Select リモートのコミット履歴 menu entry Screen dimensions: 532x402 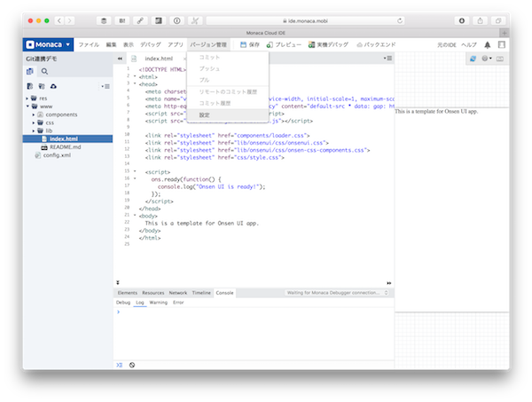(x=228, y=91)
